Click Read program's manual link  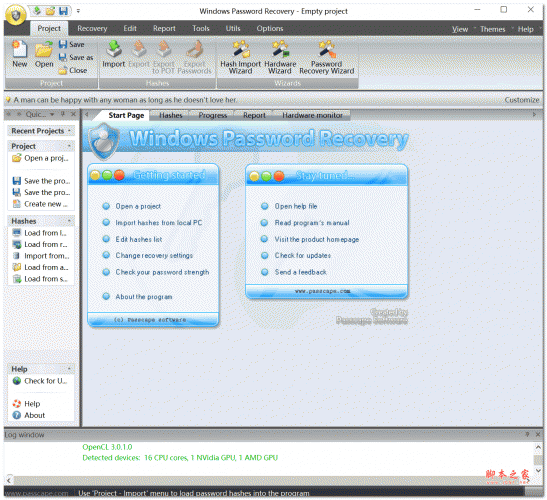(x=312, y=223)
